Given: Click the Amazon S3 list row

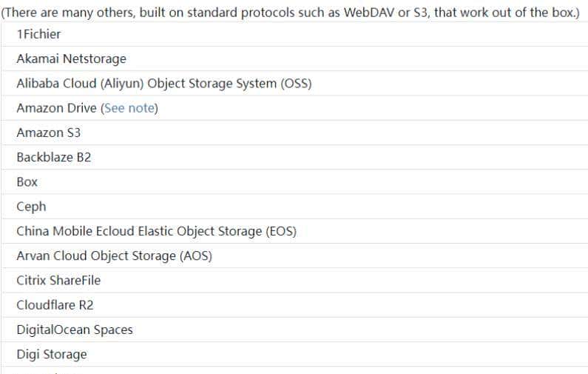Looking at the screenshot, I should pos(48,133).
